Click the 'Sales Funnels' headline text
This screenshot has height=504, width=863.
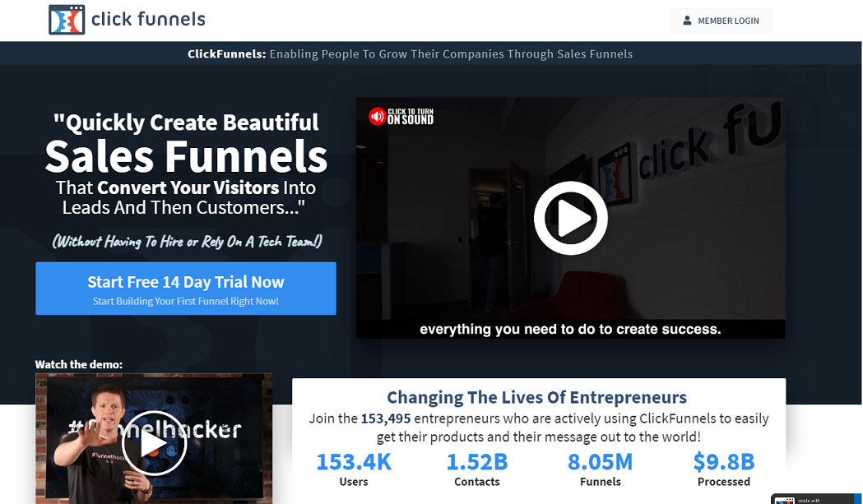pos(186,156)
